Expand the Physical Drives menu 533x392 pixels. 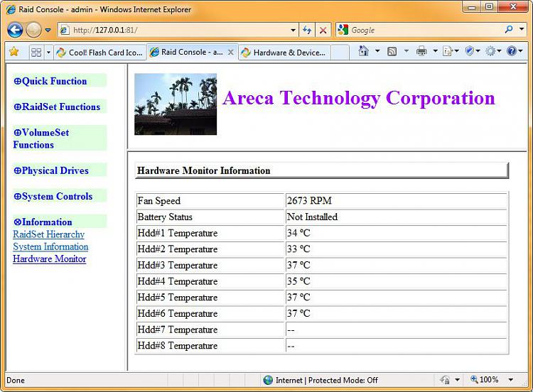pos(51,170)
